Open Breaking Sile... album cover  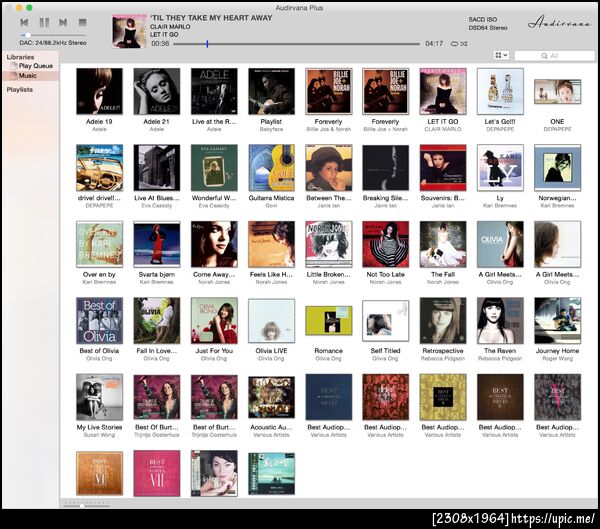pos(386,168)
